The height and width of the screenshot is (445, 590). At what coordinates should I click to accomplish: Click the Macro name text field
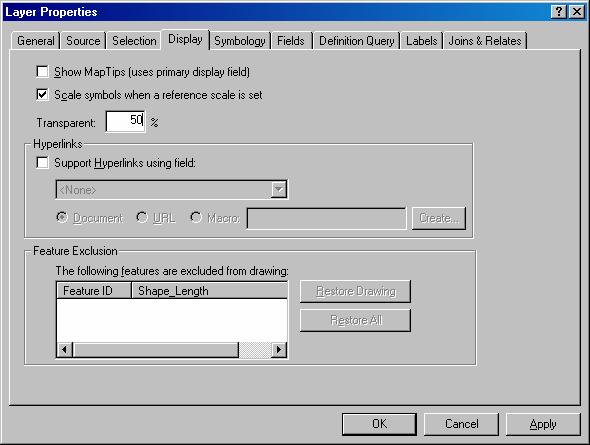326,218
